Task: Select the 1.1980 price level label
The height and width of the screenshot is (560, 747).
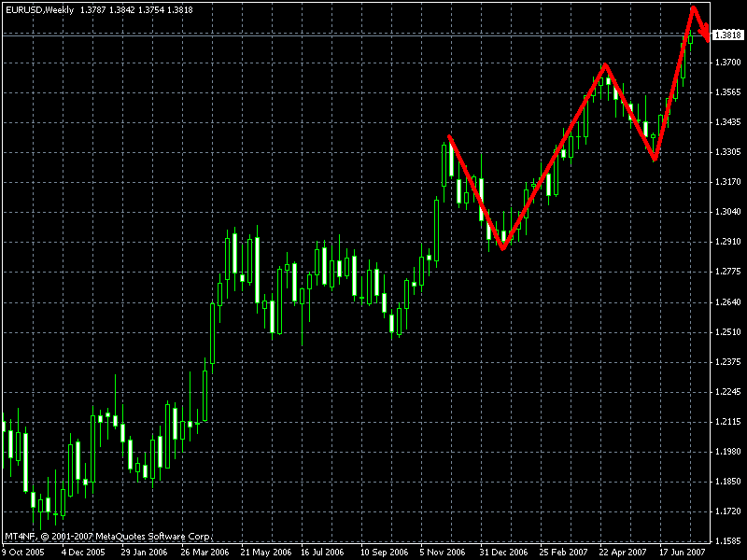Action: (x=728, y=452)
